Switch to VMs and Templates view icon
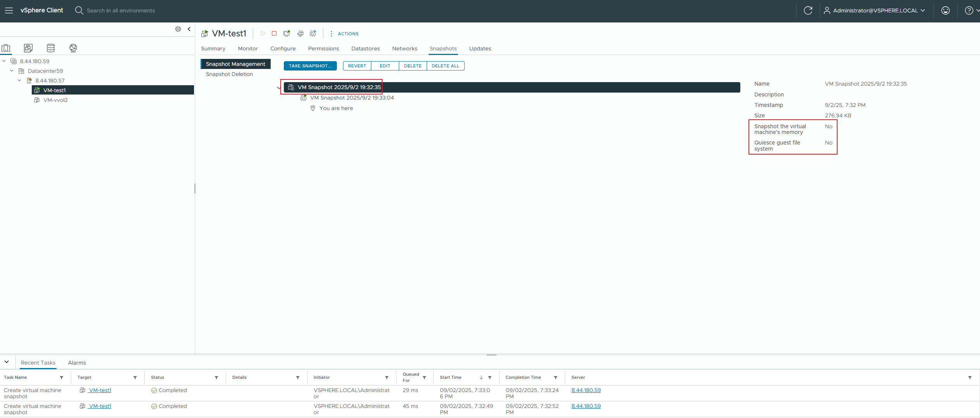This screenshot has width=980, height=418. pyautogui.click(x=28, y=48)
